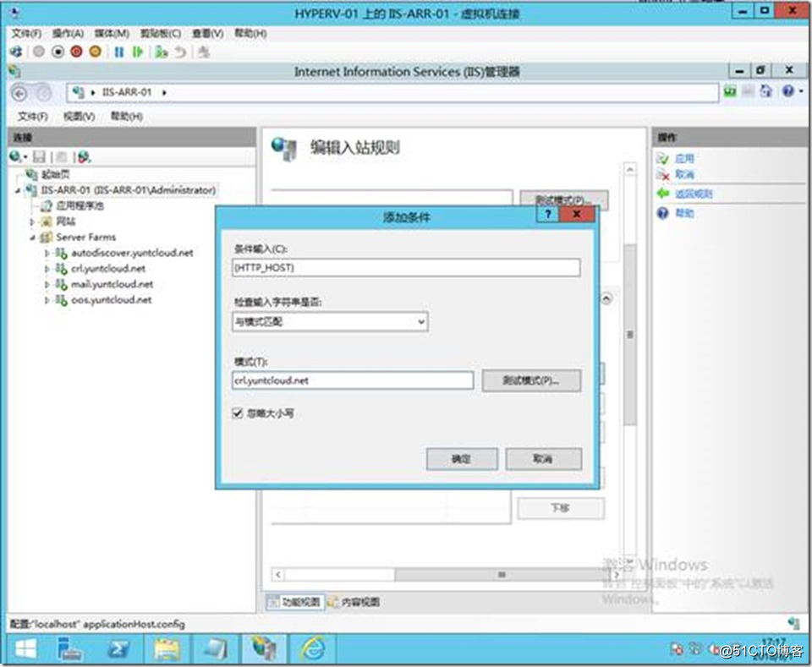812x667 pixels.
Task: Click the Condition input field with {HTTP_HOST}
Action: point(406,267)
